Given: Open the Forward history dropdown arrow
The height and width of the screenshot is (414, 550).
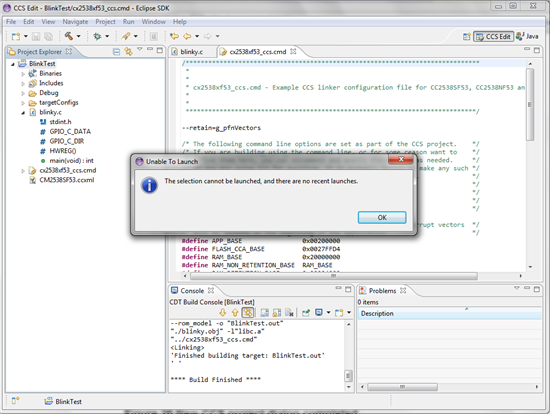Looking at the screenshot, I should click(217, 36).
